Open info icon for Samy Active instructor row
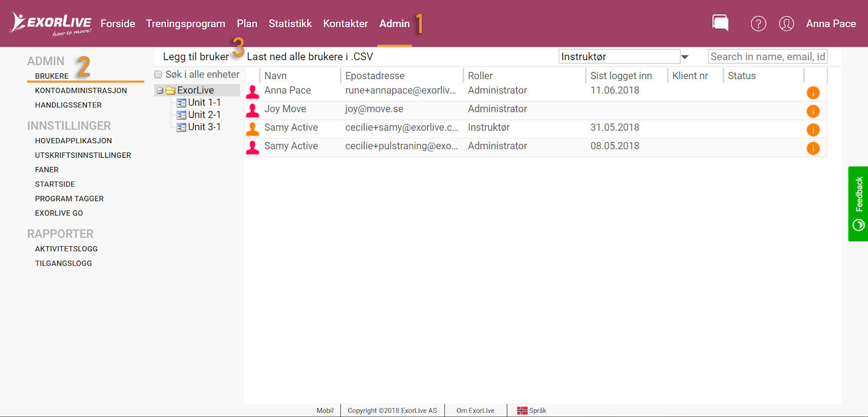Viewport: 868px width, 417px height. pyautogui.click(x=813, y=130)
